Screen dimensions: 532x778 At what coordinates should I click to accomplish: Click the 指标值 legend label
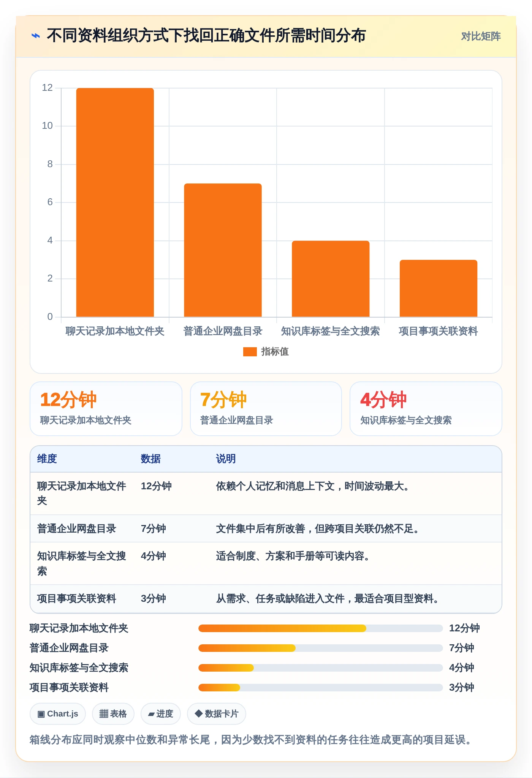pyautogui.click(x=275, y=352)
